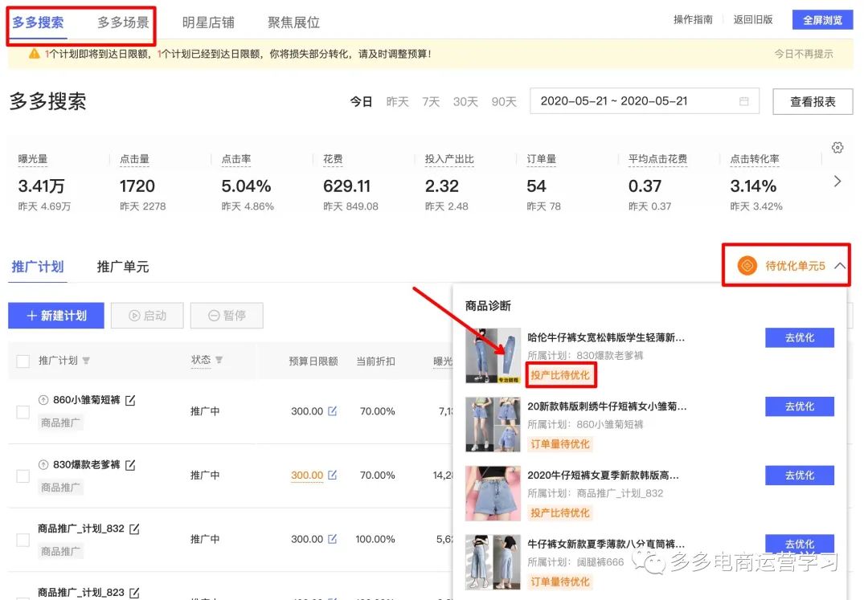
Task: Edit daily budget for 商品推广_计划_832 row
Action: tap(332, 539)
